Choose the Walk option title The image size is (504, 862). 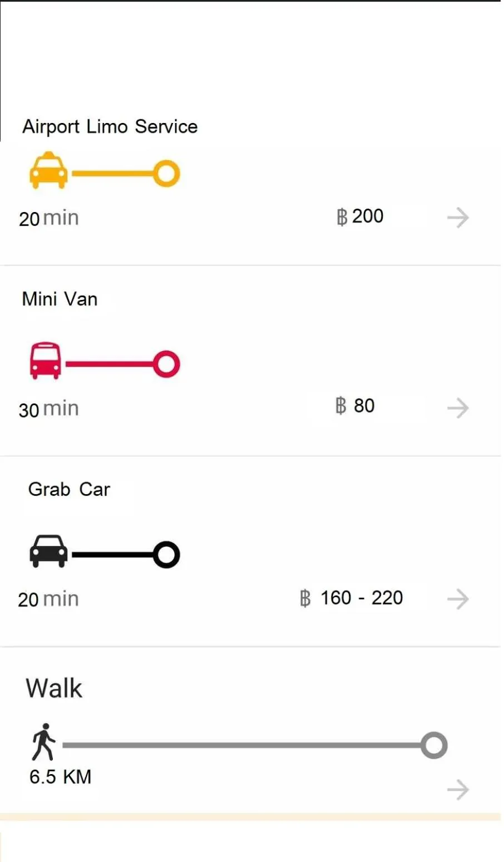pos(54,688)
